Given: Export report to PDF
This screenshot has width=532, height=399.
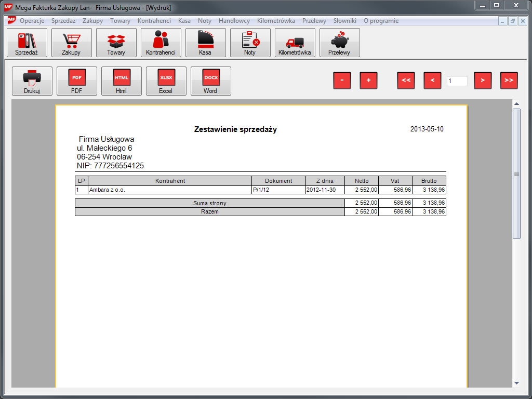Looking at the screenshot, I should pos(77,81).
